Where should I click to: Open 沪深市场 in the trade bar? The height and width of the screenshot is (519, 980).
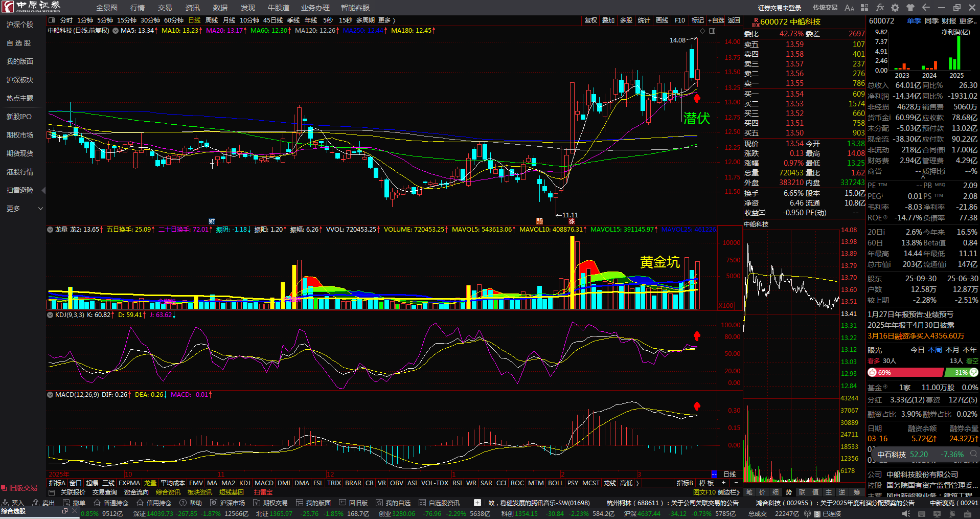(x=227, y=503)
